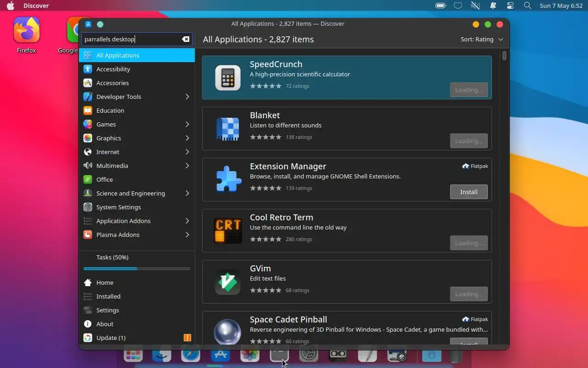588x368 pixels.
Task: Click the All Applications - 2,827 items heading
Action: 258,39
